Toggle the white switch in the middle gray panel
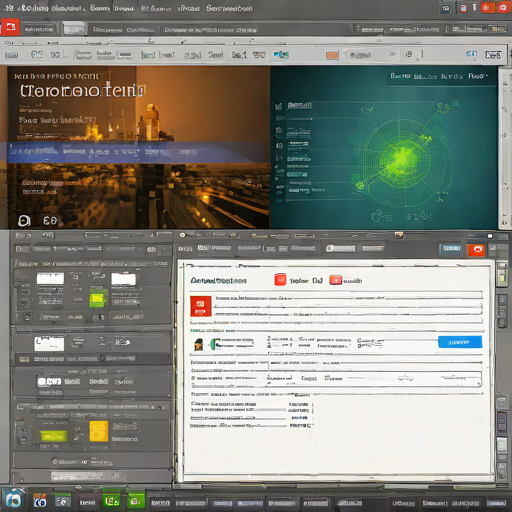512x512 pixels. click(49, 381)
